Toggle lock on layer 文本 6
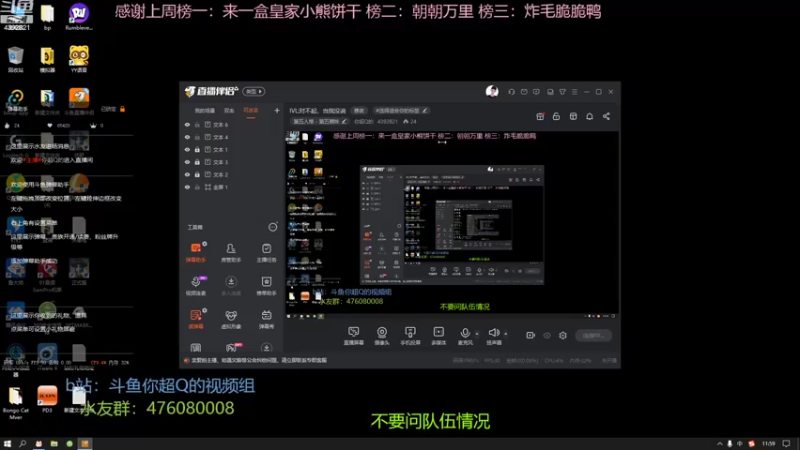 coord(197,124)
